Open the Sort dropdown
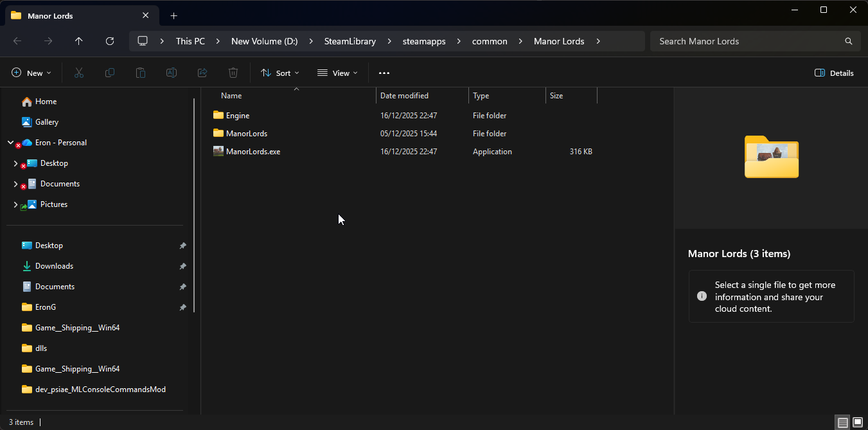The image size is (868, 430). [280, 73]
